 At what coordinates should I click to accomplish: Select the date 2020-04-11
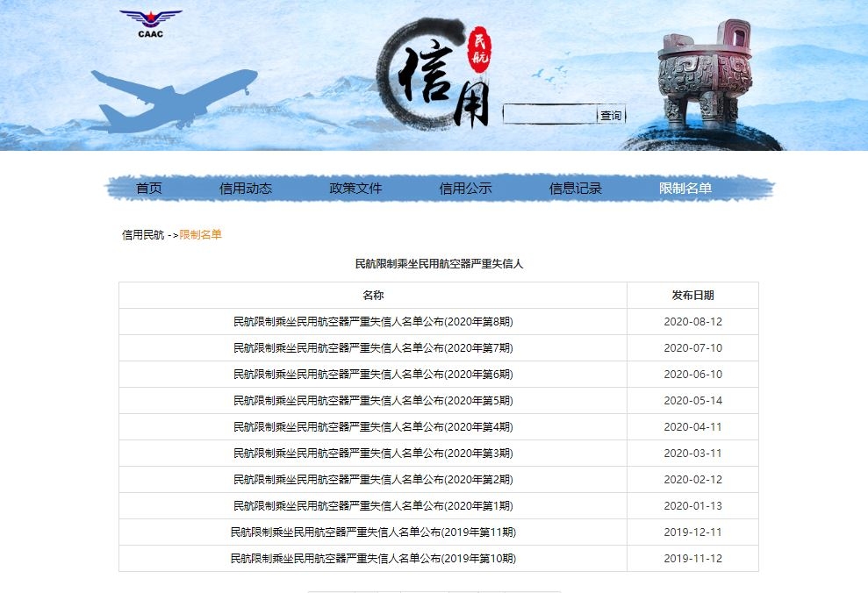click(x=693, y=427)
